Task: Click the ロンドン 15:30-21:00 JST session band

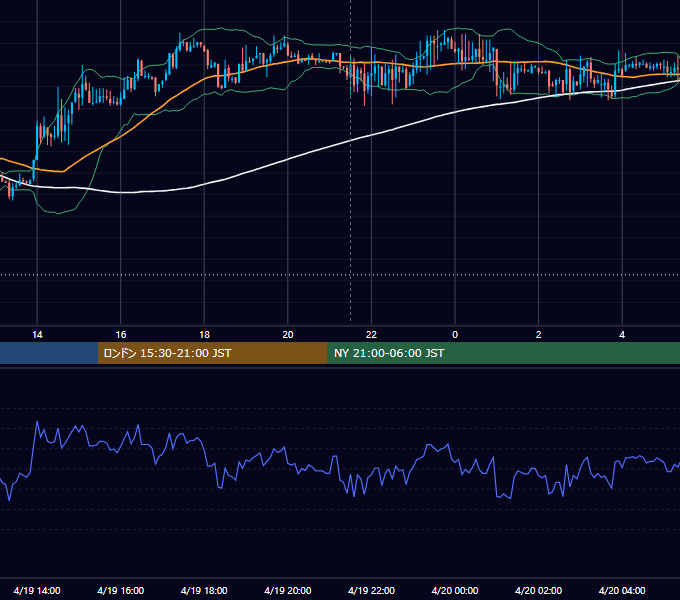Action: 212,353
